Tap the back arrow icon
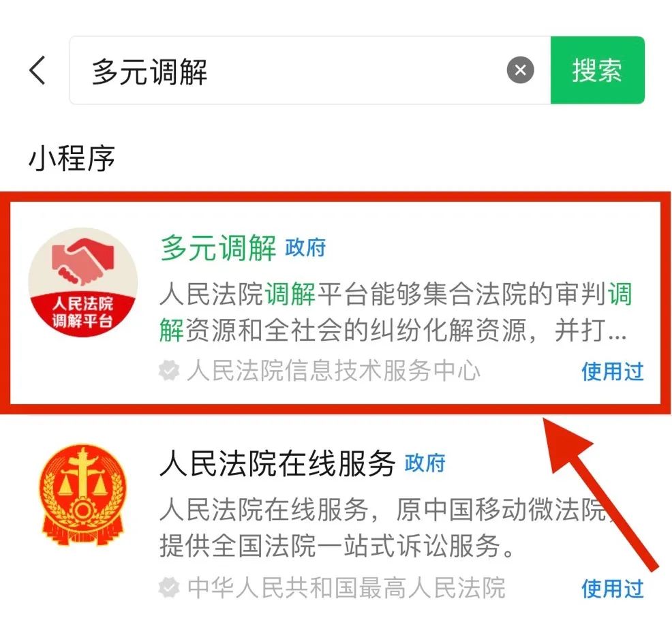672x629 pixels. point(37,70)
